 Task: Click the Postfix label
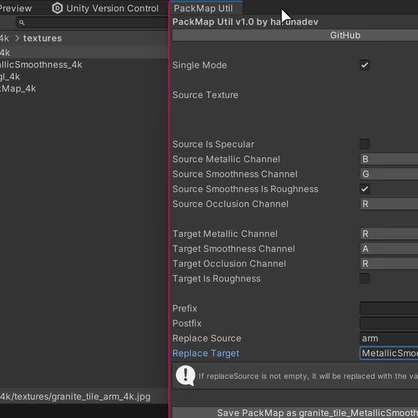pyautogui.click(x=187, y=324)
